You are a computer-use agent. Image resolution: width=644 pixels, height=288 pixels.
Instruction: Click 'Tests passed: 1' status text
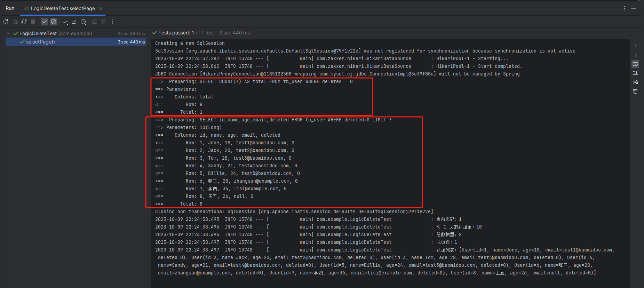[x=176, y=33]
